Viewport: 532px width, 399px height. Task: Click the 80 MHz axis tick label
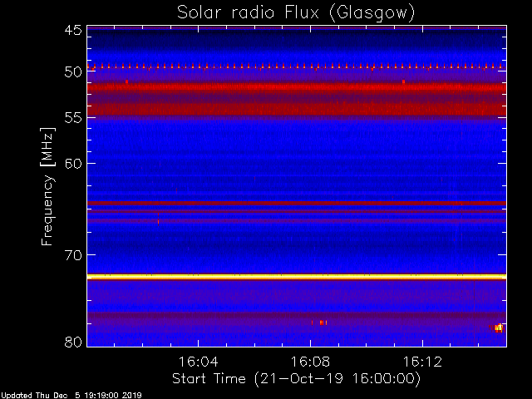[73, 342]
